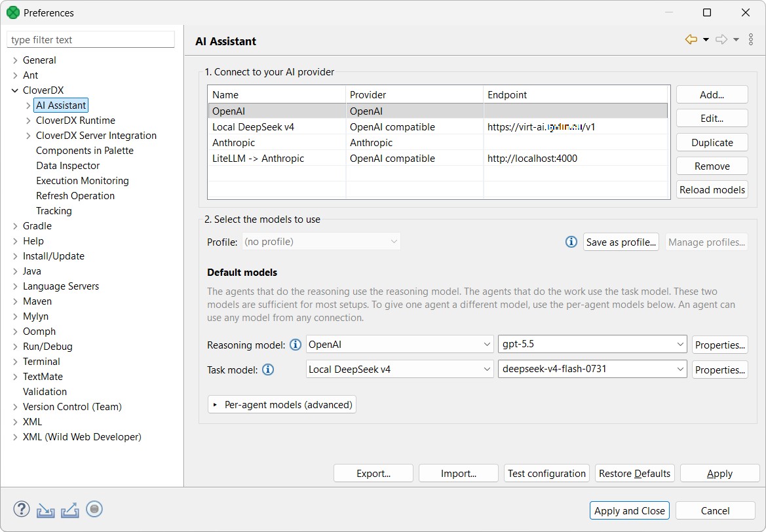Open Refresh Operation preference page

tap(75, 196)
